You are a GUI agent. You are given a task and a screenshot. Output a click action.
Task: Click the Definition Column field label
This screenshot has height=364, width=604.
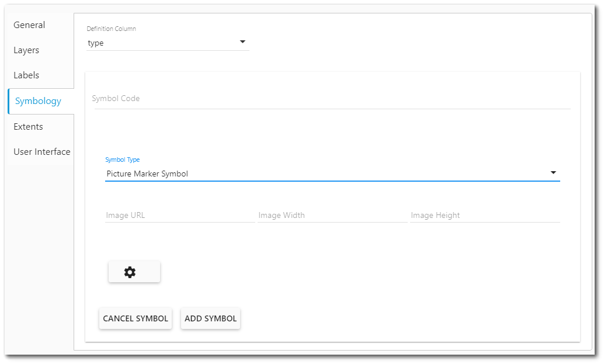(111, 29)
